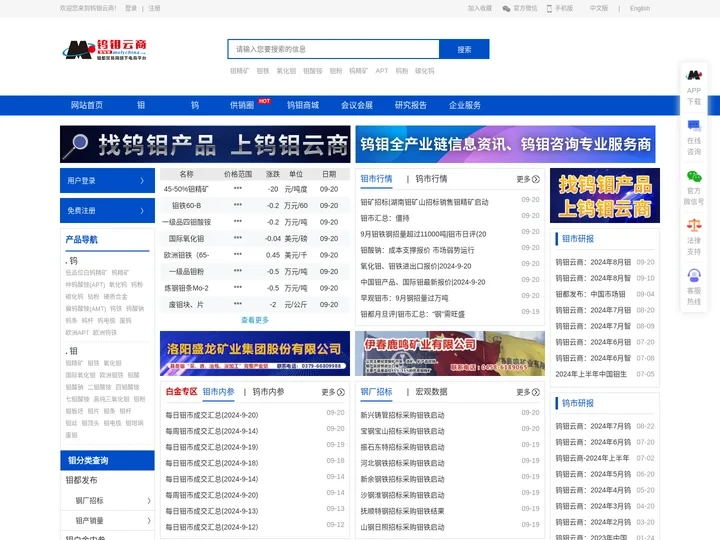The height and width of the screenshot is (540, 720).
Task: Open news 钼市汇总：僵持
Action: (x=385, y=218)
